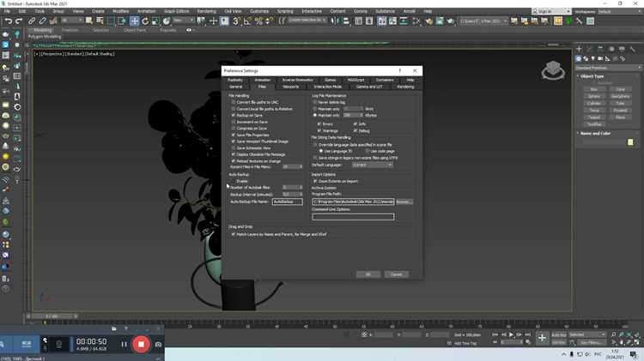Click the Unlink Selection icon
644x361 pixels.
pos(42,21)
